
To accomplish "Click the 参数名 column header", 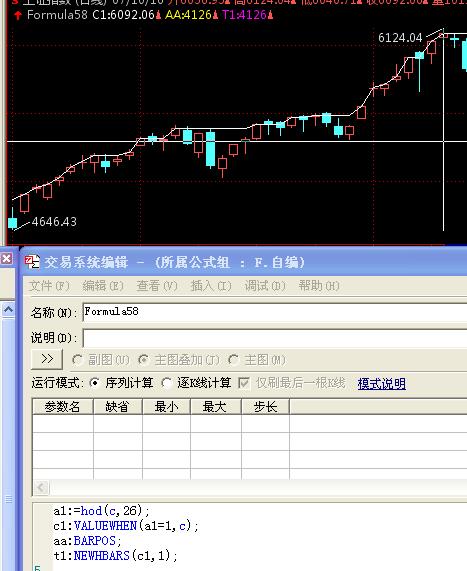I will tap(63, 406).
